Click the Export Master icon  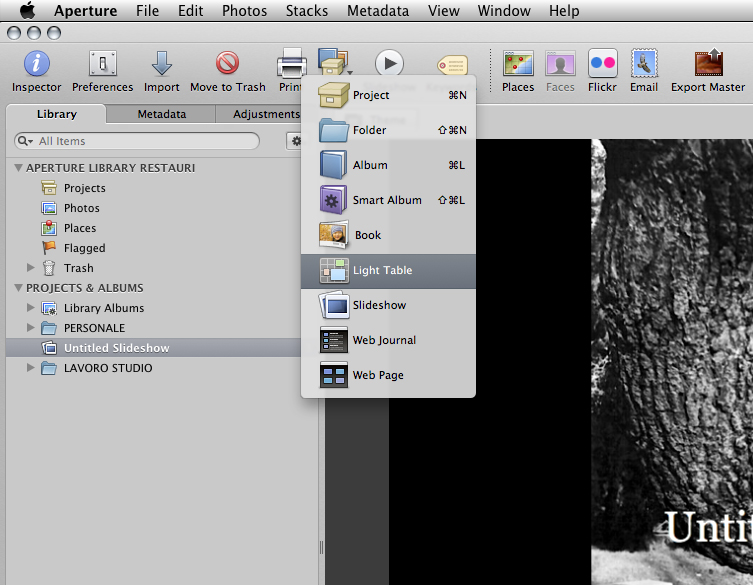708,62
